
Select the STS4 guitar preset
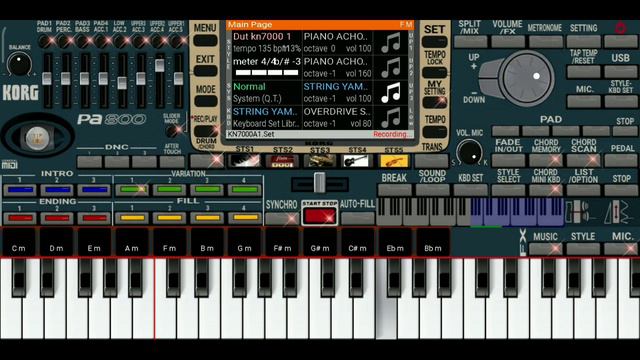(x=357, y=161)
